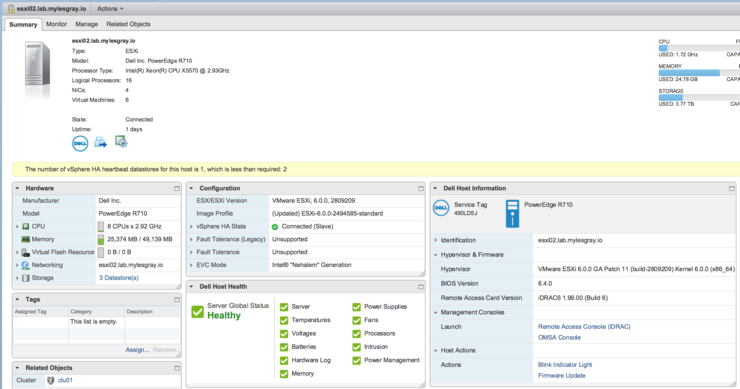This screenshot has height=389, width=740.
Task: Click the Intrusion health checkmark
Action: [x=356, y=347]
